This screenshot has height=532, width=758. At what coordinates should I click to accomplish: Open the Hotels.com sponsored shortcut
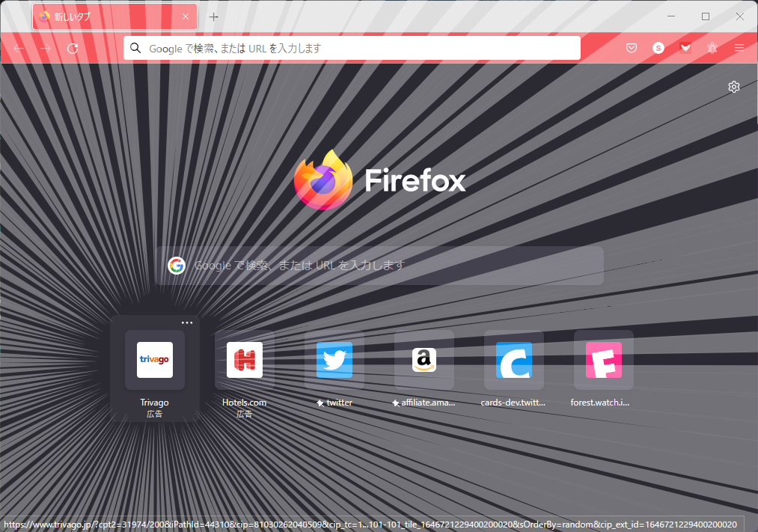pos(244,360)
